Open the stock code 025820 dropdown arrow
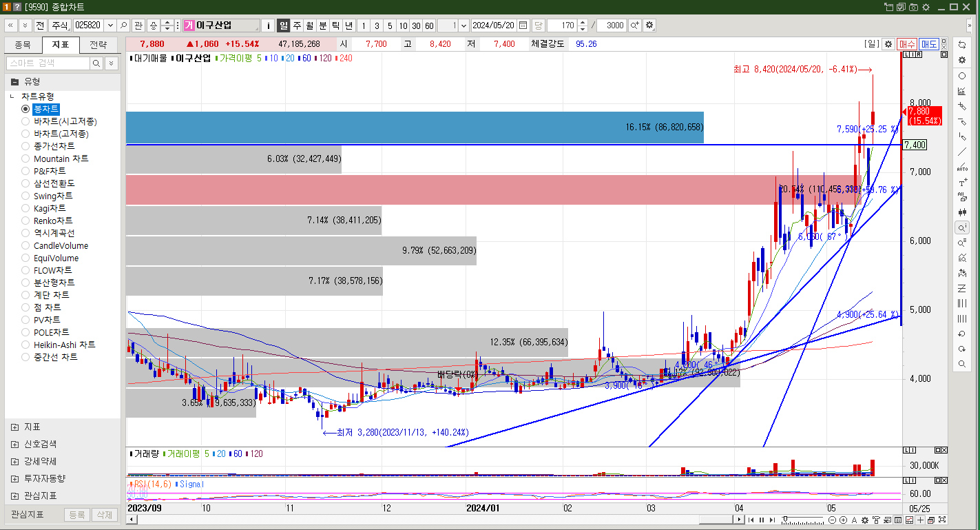Viewport: 980px width, 530px height. click(x=110, y=25)
